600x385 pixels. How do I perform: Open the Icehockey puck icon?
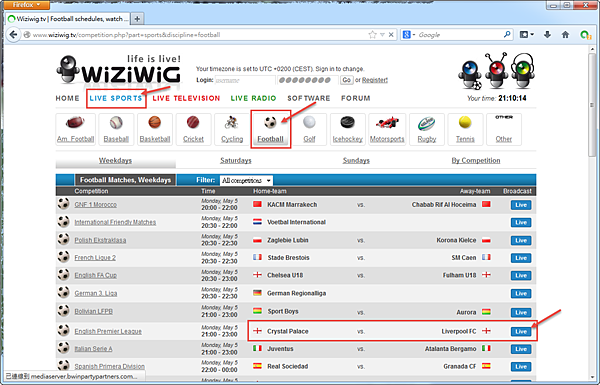click(347, 122)
